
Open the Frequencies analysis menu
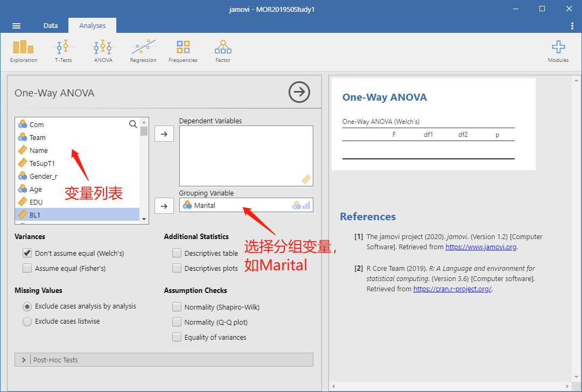tap(183, 51)
